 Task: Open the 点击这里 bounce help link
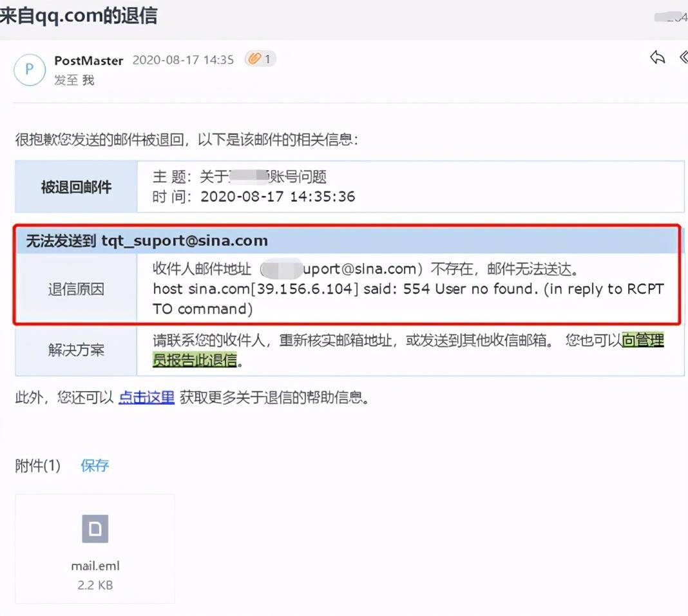[146, 398]
